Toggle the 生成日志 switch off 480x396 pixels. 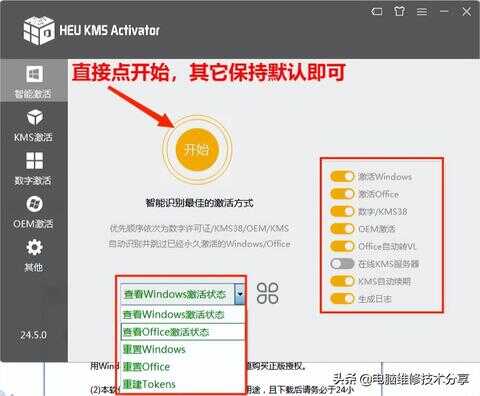[x=342, y=298]
